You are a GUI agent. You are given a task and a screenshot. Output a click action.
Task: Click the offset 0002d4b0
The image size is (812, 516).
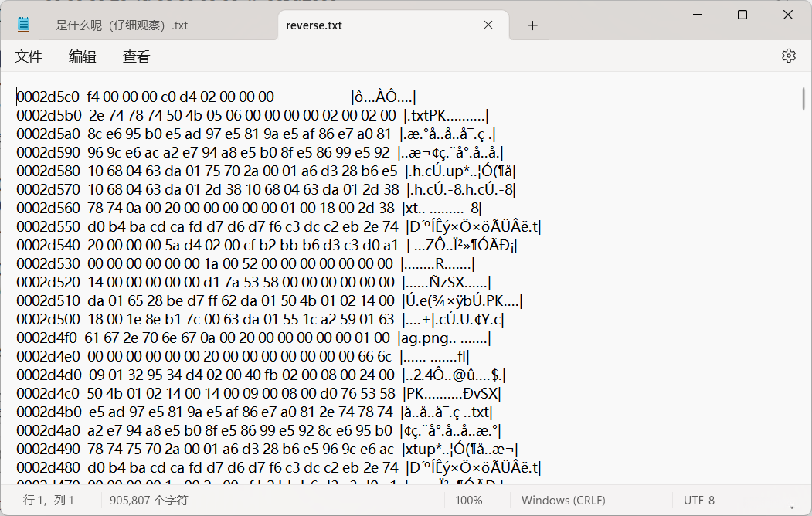click(x=49, y=412)
